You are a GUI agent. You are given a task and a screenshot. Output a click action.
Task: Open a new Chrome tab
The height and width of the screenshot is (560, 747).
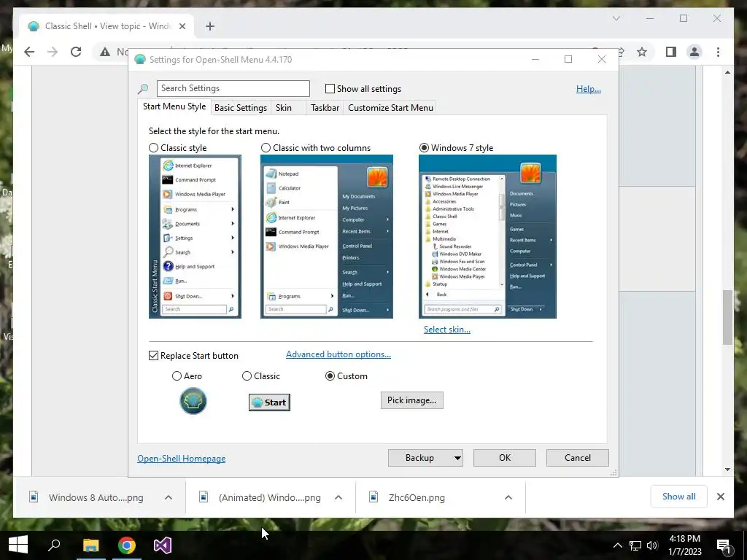tap(210, 26)
